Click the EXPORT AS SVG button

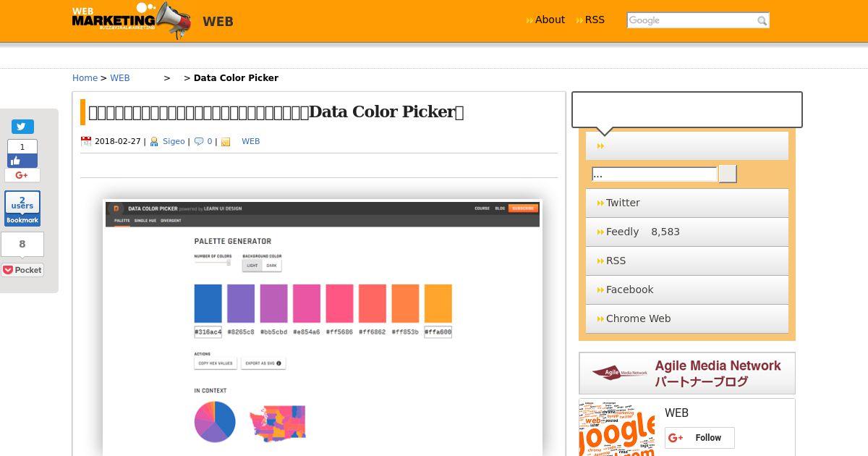click(263, 363)
